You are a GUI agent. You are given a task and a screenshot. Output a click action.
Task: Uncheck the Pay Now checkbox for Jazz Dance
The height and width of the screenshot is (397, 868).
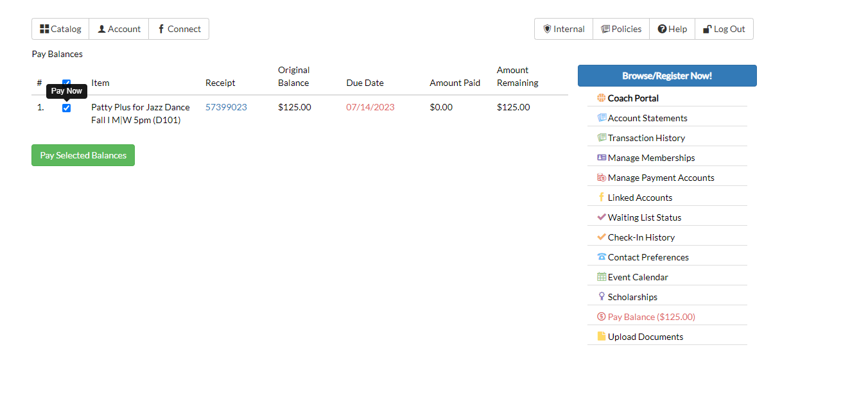point(66,107)
